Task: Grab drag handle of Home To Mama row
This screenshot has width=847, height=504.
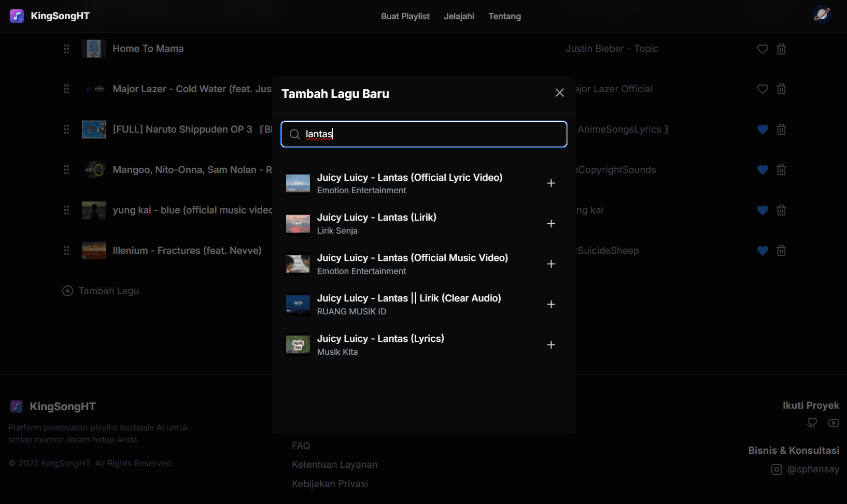Action: tap(66, 49)
